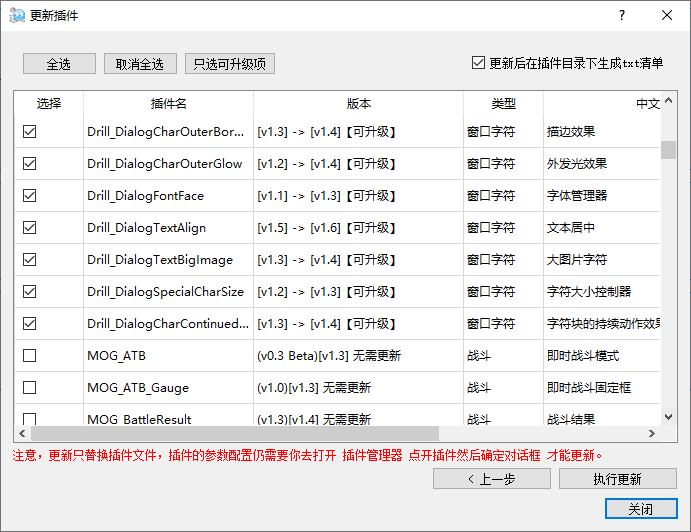The image size is (691, 532).
Task: Click the app icon in title bar
Action: click(16, 15)
